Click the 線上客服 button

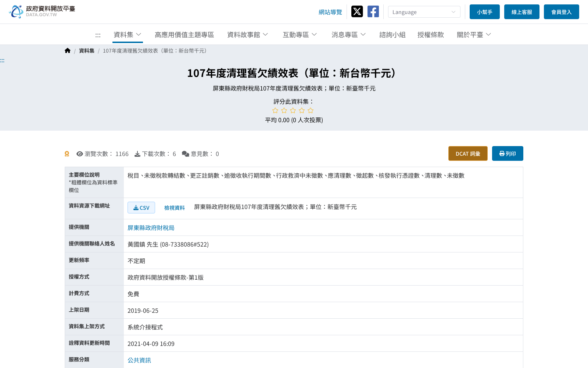pos(522,12)
